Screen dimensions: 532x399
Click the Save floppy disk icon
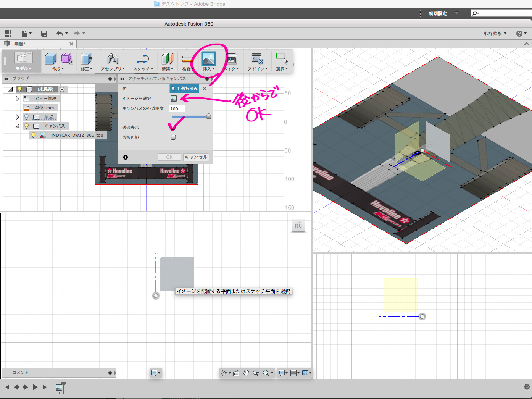click(44, 34)
